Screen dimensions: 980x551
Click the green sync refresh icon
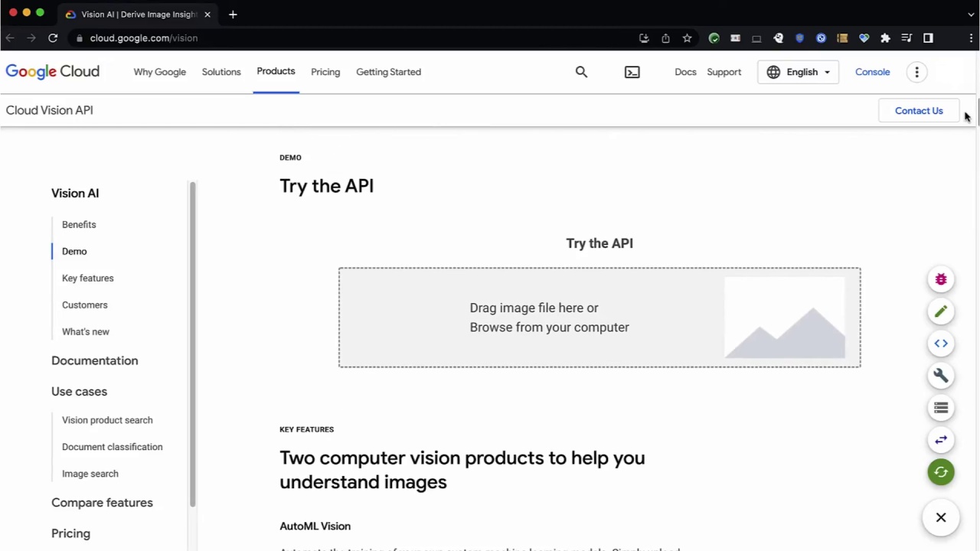941,471
